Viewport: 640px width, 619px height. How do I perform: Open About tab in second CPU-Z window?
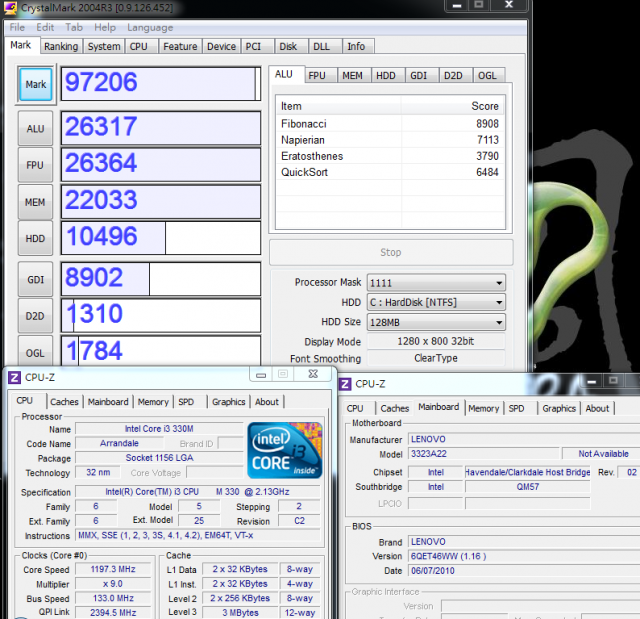(x=597, y=408)
